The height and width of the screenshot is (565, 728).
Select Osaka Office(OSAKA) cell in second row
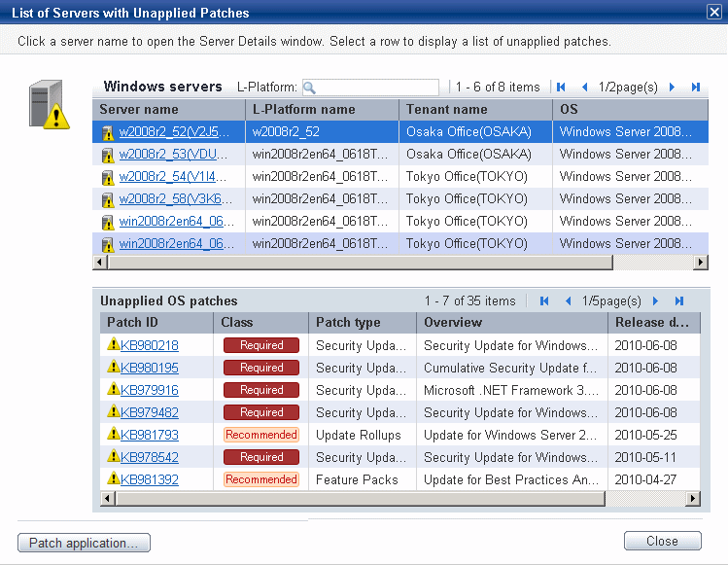[x=475, y=155]
